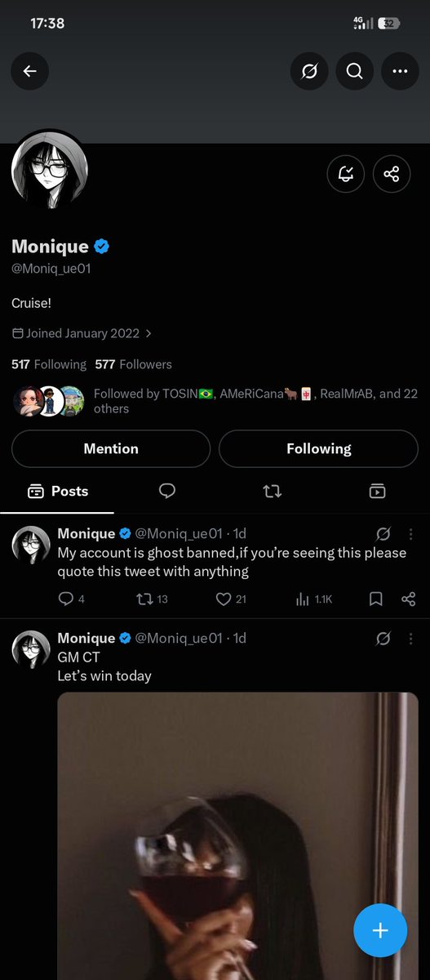This screenshot has height=980, width=430.
Task: Share Monique's profile using the share icon
Action: tap(392, 174)
